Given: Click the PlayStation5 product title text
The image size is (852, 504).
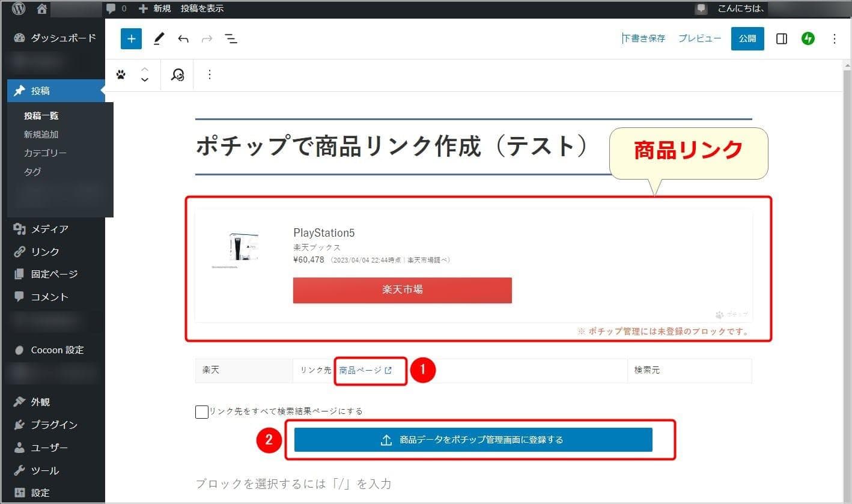Looking at the screenshot, I should (324, 233).
